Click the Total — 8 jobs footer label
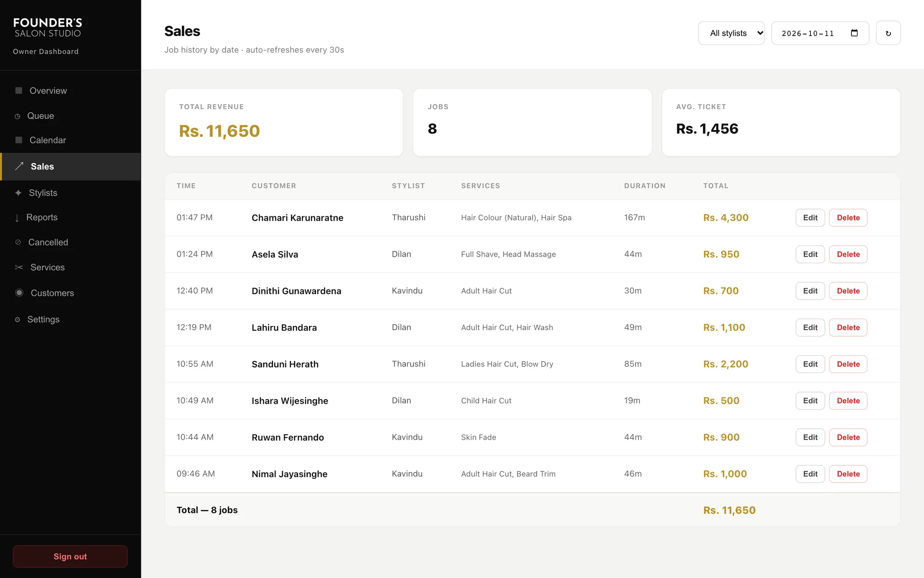This screenshot has height=578, width=924. pos(207,510)
